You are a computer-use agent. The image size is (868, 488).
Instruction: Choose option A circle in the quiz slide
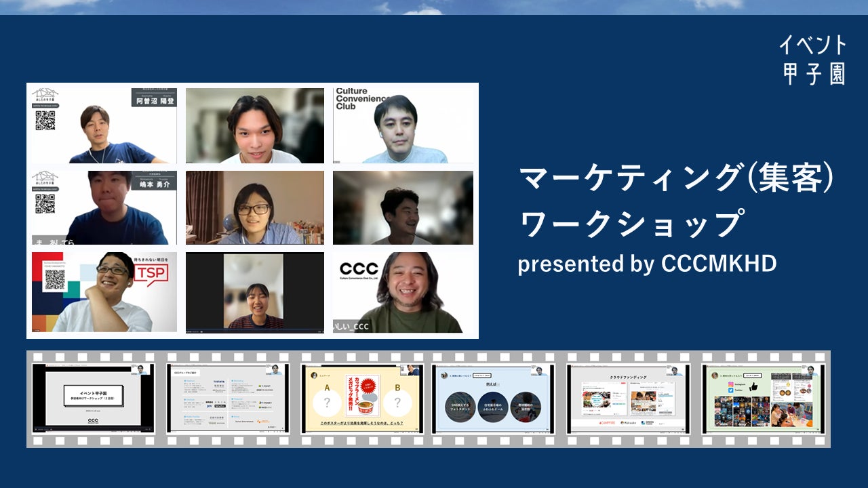(326, 403)
